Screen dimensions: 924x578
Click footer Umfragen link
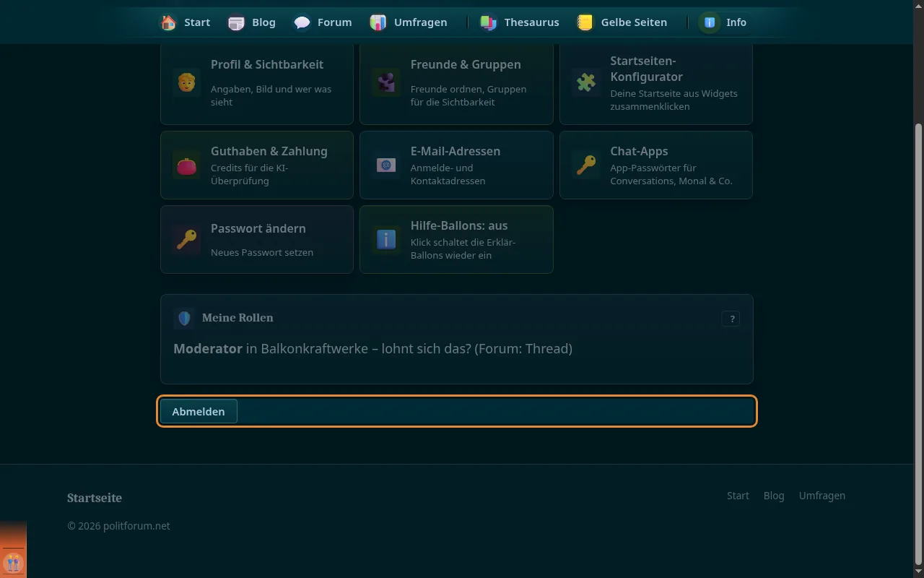coord(822,496)
